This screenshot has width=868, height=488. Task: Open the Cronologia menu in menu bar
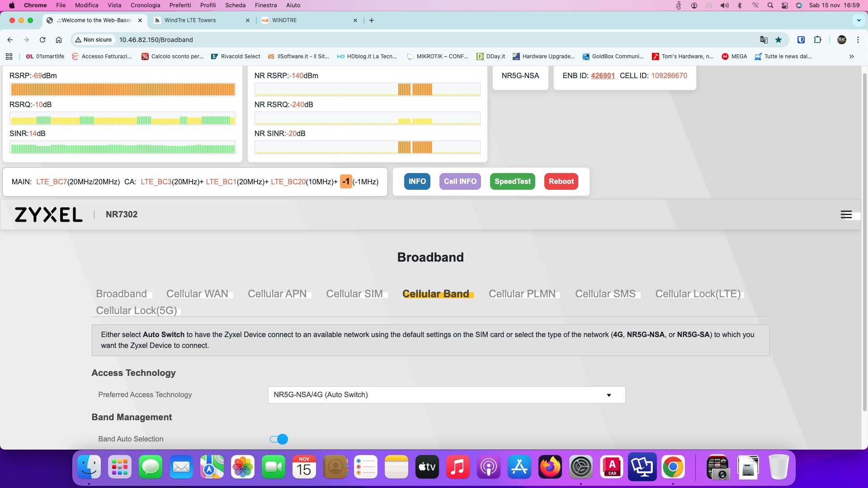(145, 5)
